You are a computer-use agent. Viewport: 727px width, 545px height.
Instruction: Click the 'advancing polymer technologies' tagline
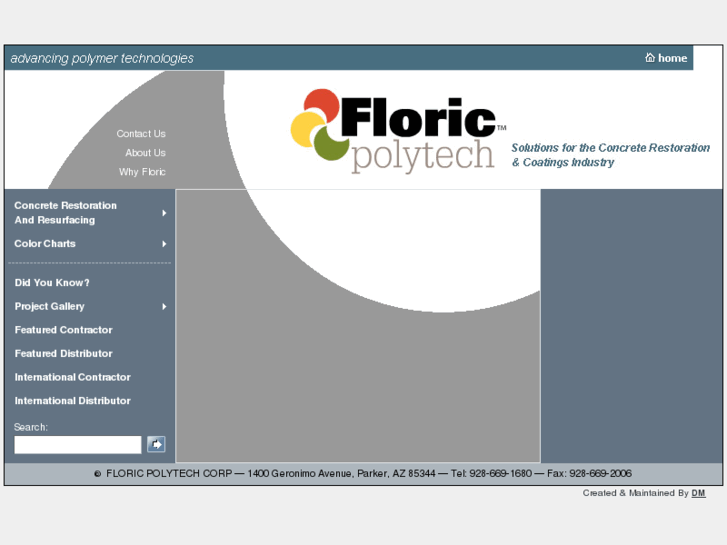point(102,58)
